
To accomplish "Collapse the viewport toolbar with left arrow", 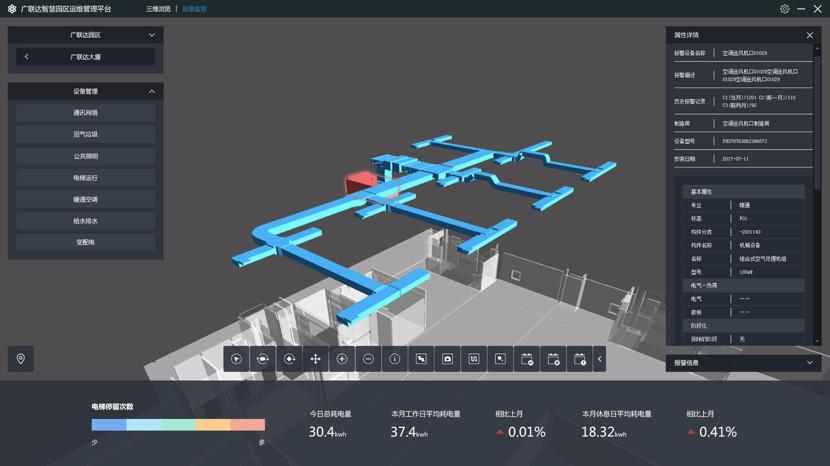I will click(600, 359).
